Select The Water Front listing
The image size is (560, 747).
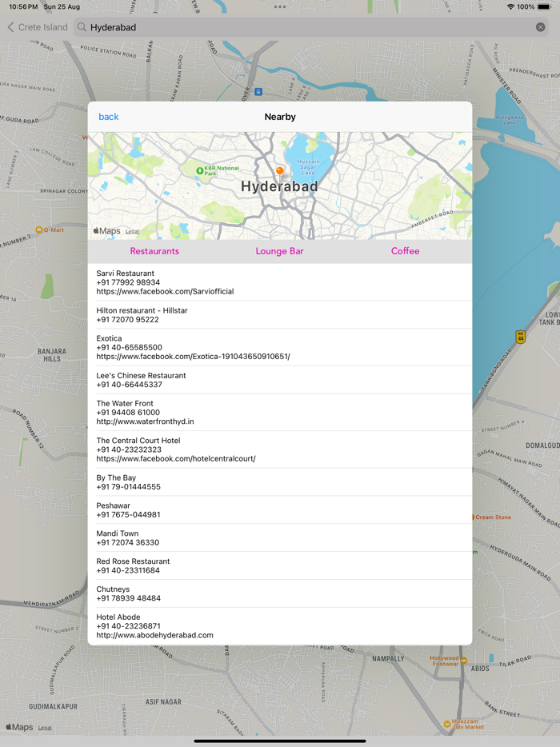(280, 413)
